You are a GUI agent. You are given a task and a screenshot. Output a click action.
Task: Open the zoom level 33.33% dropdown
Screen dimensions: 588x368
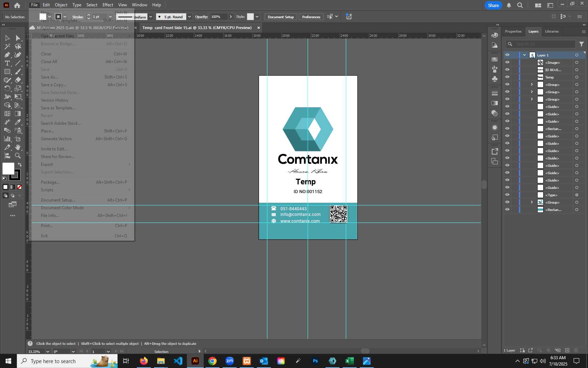[48, 352]
